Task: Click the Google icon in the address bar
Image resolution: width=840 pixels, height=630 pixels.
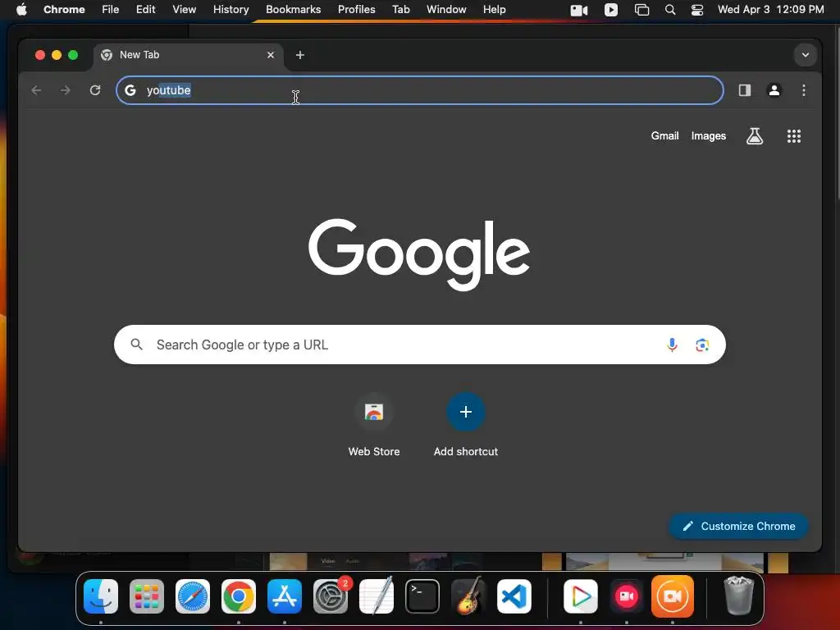Action: pyautogui.click(x=130, y=90)
